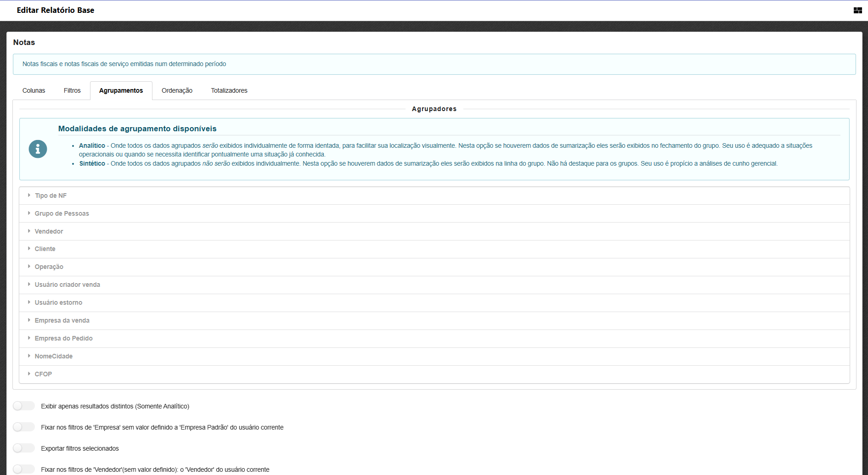The image size is (868, 475).
Task: Expand the 'Usuário estorno' row
Action: 58,302
